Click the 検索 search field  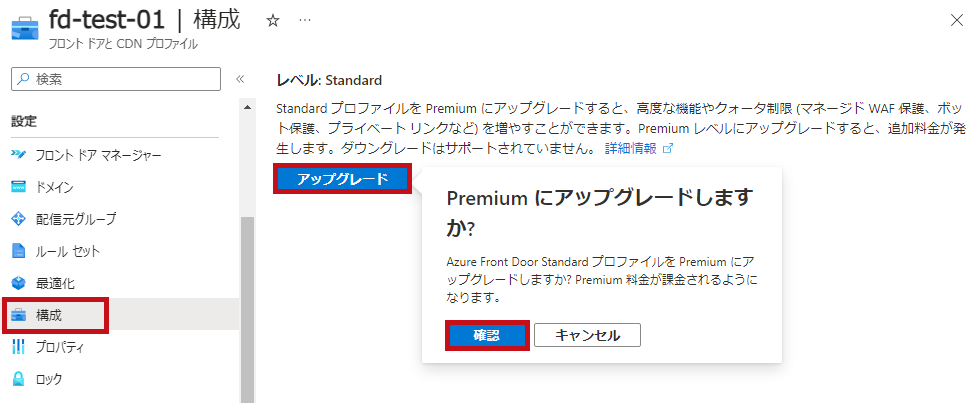click(x=116, y=79)
